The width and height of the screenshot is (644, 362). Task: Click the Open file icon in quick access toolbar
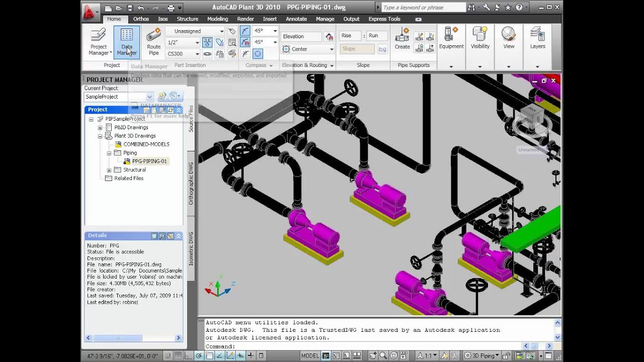(x=119, y=8)
